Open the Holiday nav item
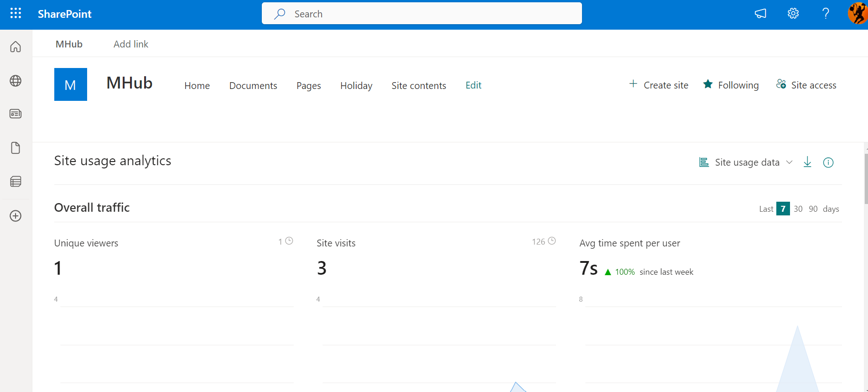The width and height of the screenshot is (868, 392). click(x=356, y=85)
